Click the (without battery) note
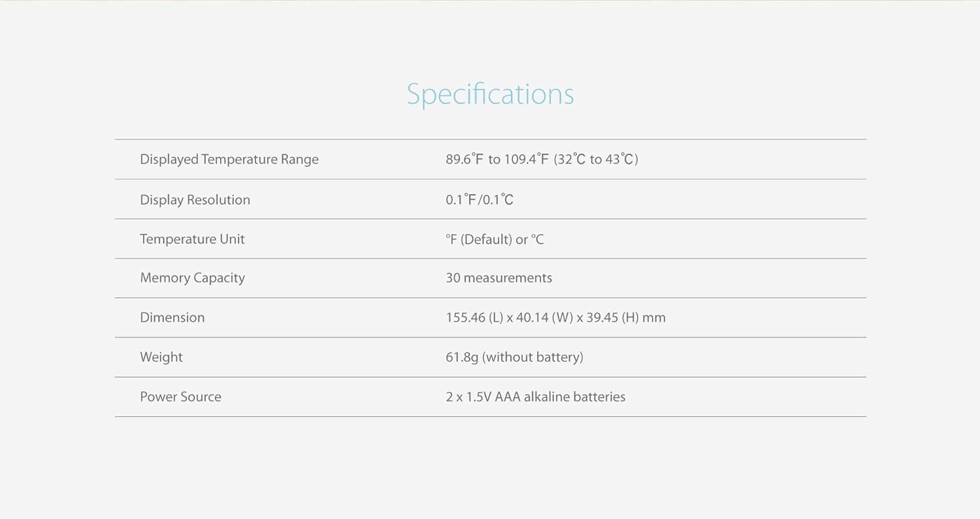 click(532, 358)
